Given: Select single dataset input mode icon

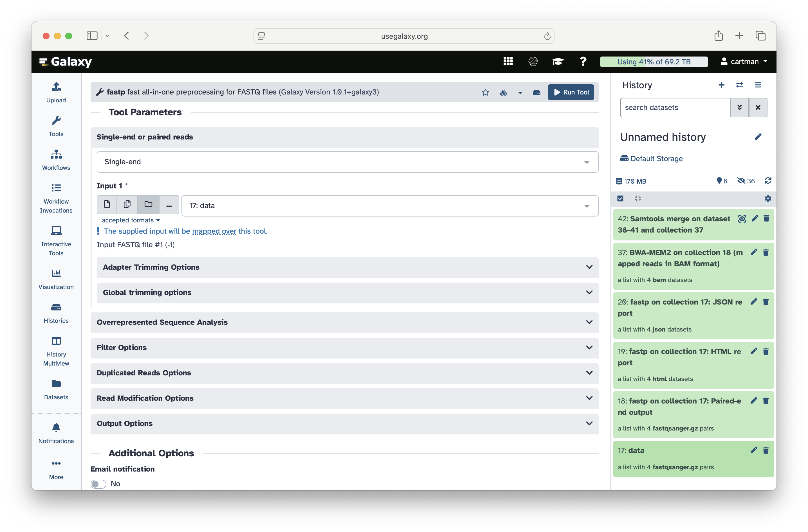Looking at the screenshot, I should [107, 204].
